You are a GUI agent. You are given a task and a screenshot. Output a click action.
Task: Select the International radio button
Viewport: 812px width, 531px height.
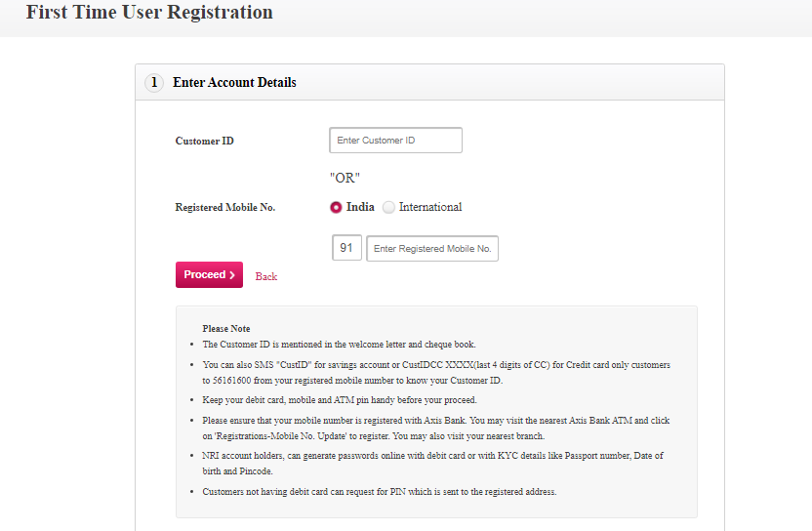388,207
